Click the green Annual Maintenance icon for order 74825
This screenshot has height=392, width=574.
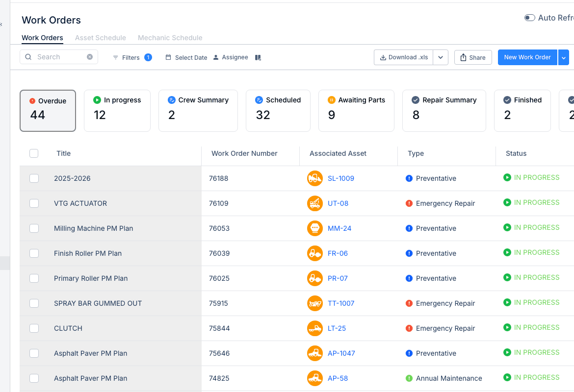409,378
